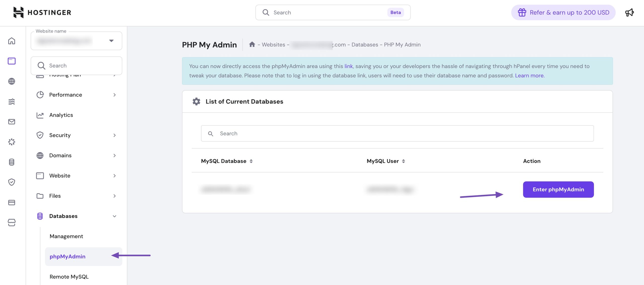Click the magnifier icon in database search
This screenshot has height=285, width=644.
point(211,134)
